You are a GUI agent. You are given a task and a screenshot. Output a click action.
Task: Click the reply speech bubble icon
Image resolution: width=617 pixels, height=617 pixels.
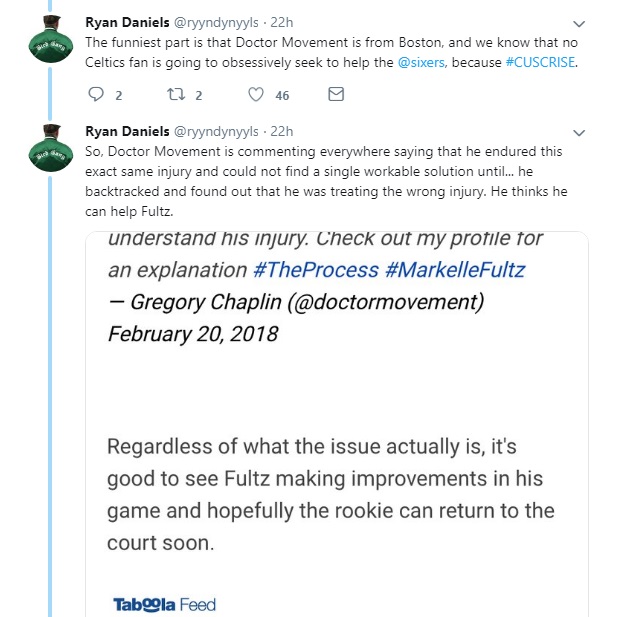point(97,95)
